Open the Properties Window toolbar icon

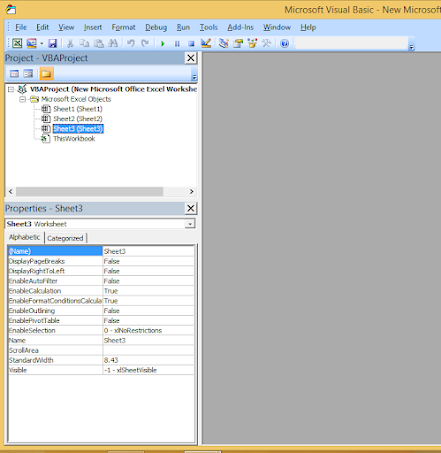[x=238, y=43]
